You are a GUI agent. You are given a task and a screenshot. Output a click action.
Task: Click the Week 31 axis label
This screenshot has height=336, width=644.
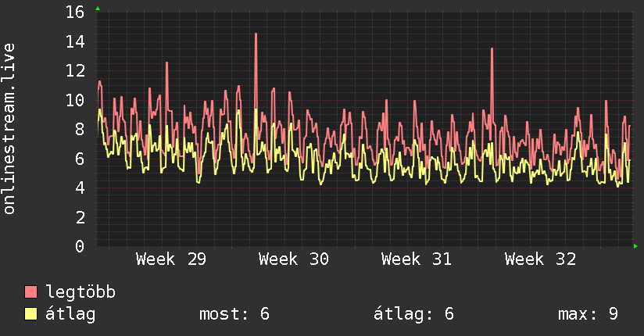coord(417,259)
